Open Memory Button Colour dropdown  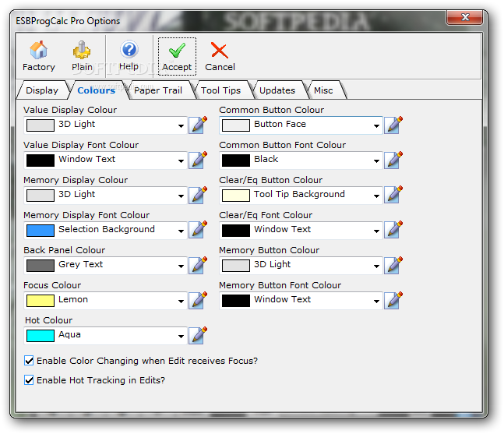376,266
